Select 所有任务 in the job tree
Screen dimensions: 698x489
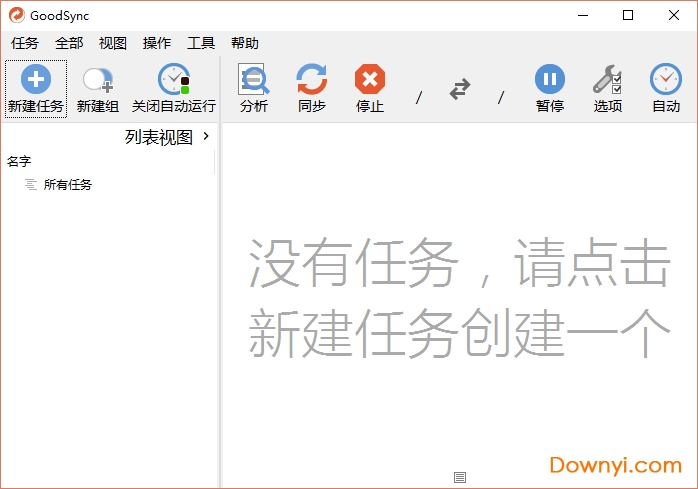point(67,185)
